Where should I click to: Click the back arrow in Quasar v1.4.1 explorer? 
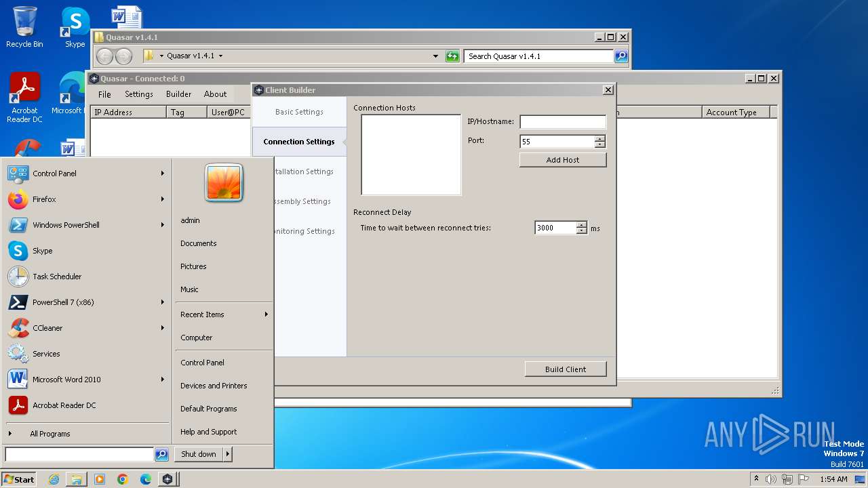pos(104,56)
